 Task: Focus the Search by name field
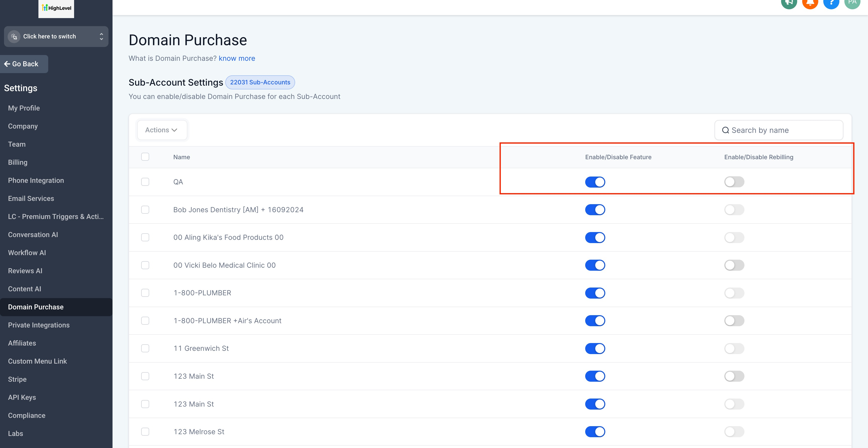pos(782,130)
